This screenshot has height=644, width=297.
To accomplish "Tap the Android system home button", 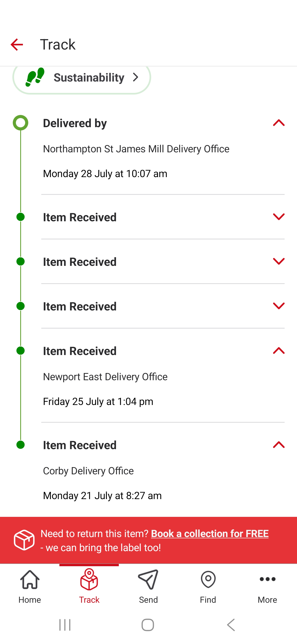I will click(148, 625).
